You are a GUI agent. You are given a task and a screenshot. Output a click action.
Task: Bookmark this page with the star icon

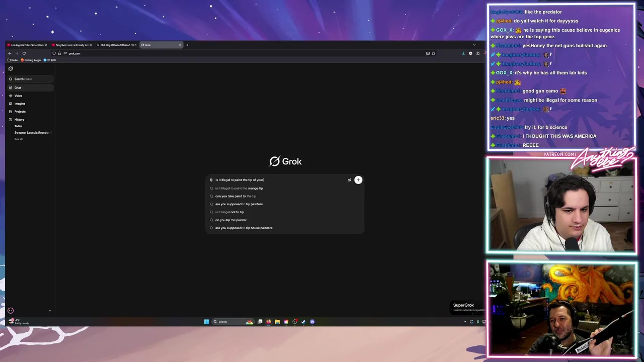coord(433,53)
